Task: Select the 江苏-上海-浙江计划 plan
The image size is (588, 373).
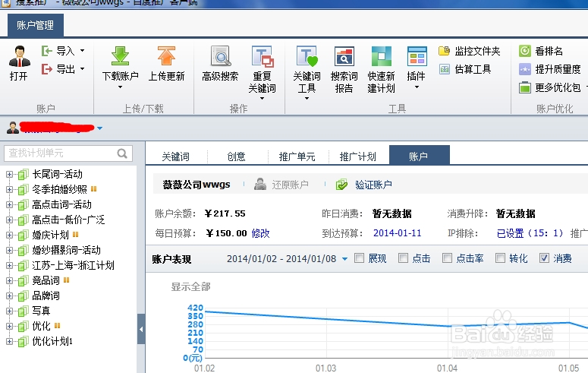Action: coord(73,265)
